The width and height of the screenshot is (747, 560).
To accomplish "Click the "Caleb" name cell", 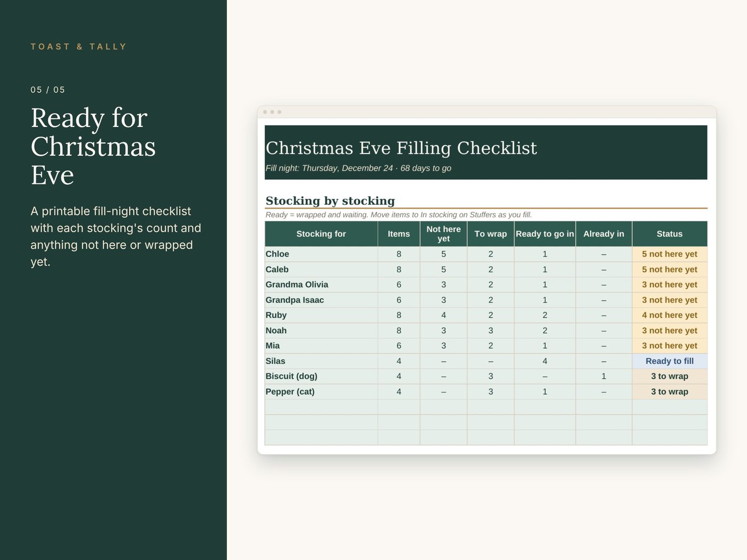I will (321, 269).
